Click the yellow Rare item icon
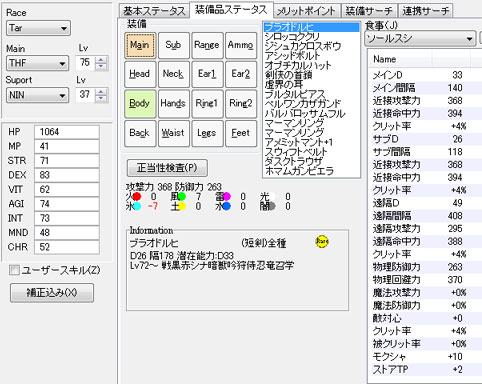This screenshot has height=384, width=482. (322, 241)
